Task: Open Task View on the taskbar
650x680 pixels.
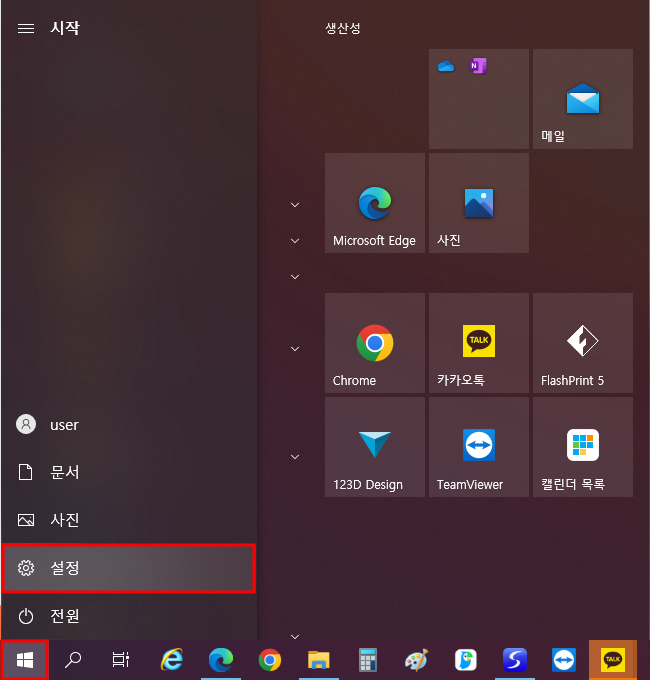Action: pos(121,660)
